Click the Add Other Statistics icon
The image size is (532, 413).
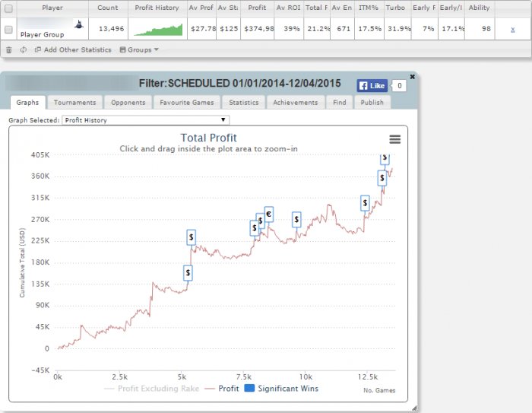point(38,49)
